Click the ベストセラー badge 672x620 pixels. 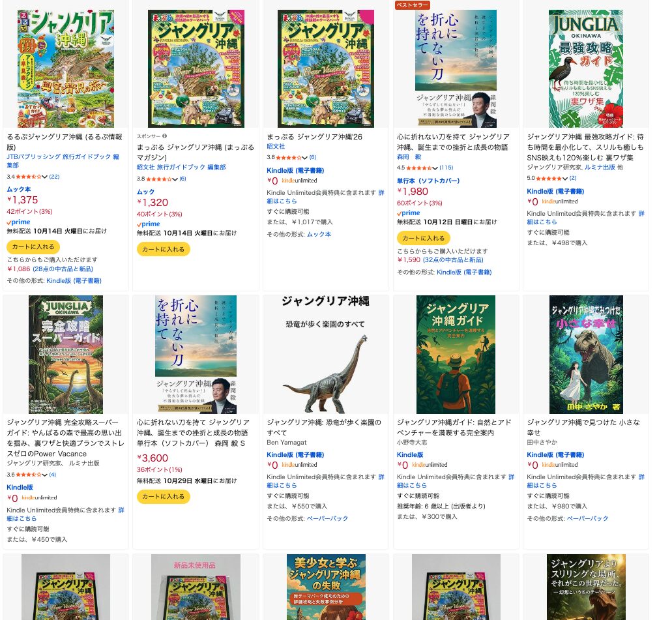(412, 5)
